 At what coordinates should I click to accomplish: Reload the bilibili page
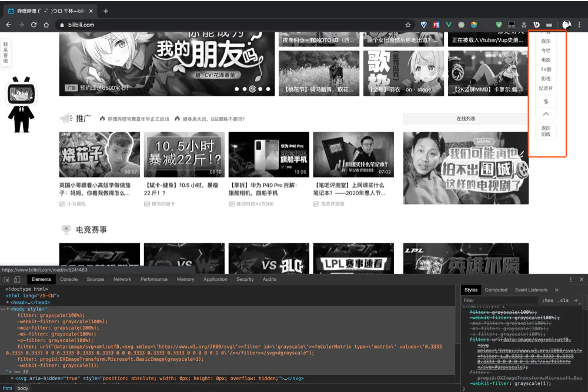pos(34,25)
